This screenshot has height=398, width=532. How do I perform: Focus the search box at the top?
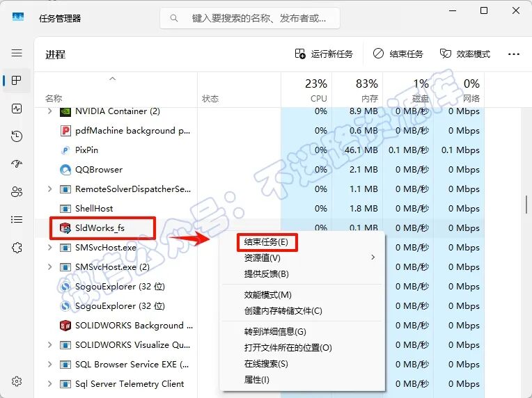click(250, 18)
